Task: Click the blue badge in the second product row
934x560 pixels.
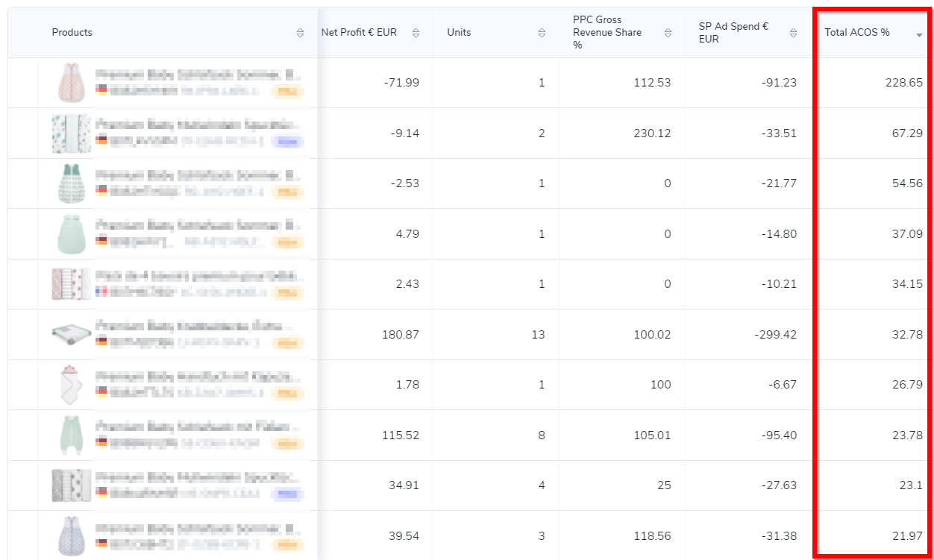Action: [287, 141]
